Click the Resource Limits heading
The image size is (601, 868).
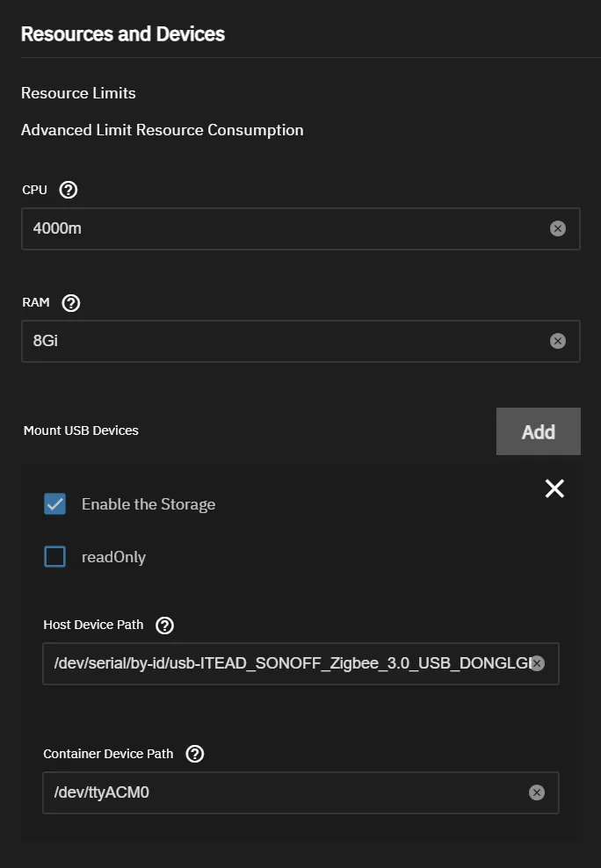click(x=78, y=93)
